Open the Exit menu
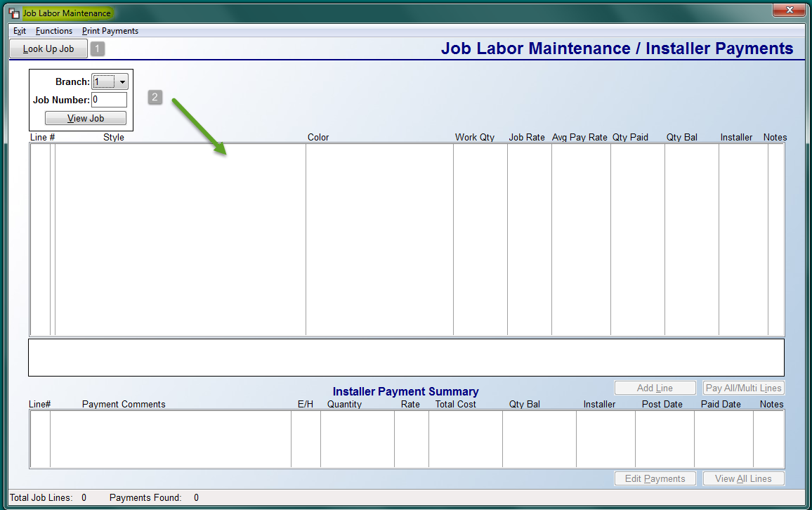Screen dimensions: 812x510 [19, 30]
